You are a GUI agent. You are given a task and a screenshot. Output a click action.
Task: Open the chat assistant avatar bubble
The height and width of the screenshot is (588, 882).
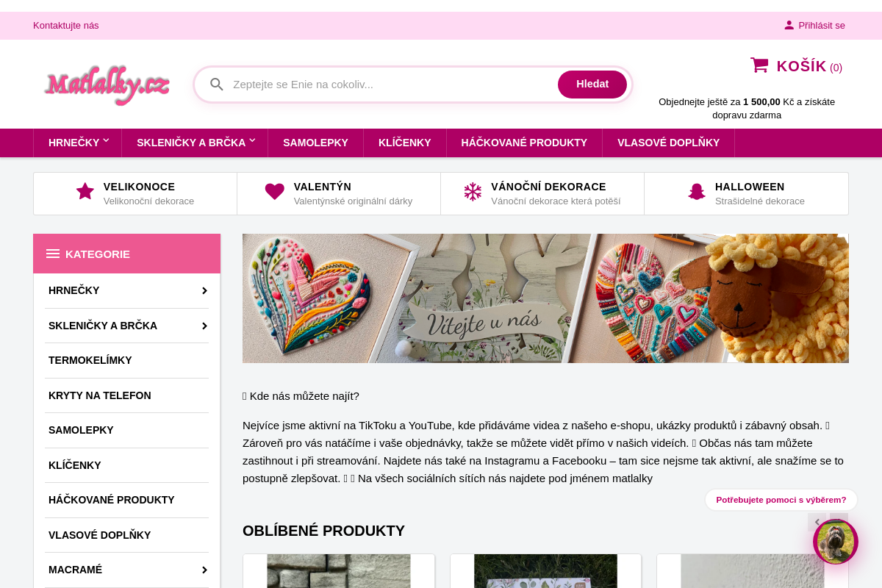[x=836, y=542]
